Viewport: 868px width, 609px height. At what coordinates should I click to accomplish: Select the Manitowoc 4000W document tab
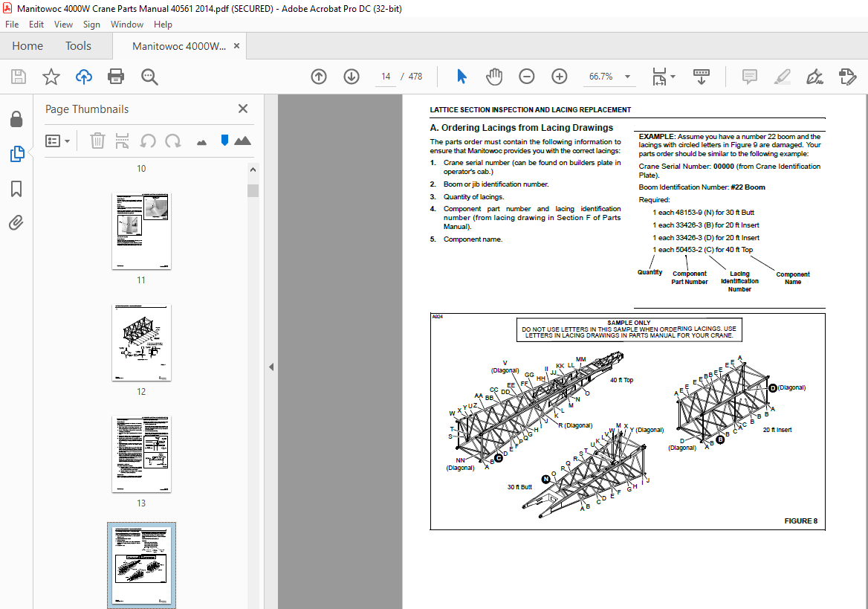(179, 46)
